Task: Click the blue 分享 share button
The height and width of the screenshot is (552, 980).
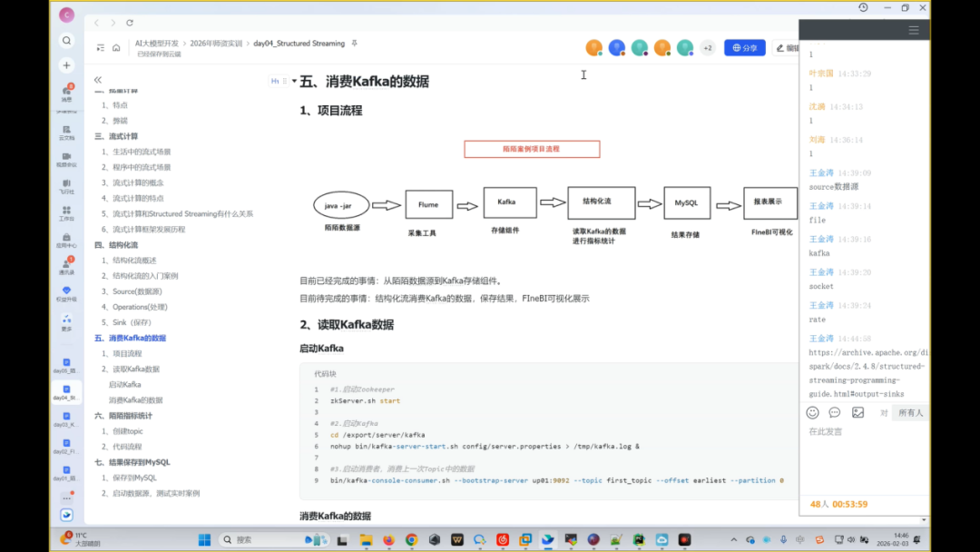Action: (744, 48)
